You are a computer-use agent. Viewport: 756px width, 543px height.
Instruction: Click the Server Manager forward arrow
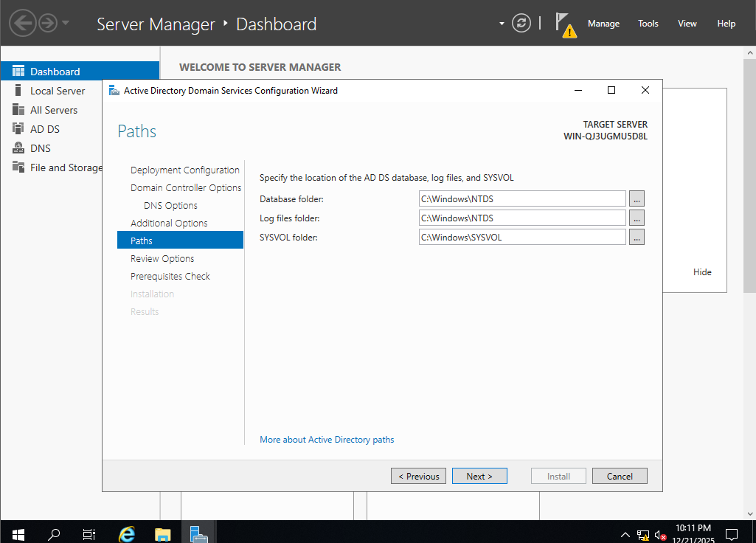coord(48,23)
